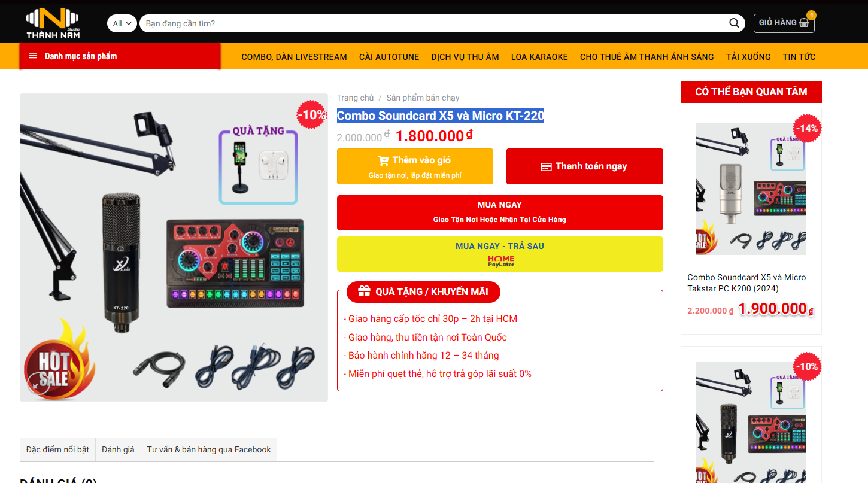Click the Home PayLater logo

point(500,261)
